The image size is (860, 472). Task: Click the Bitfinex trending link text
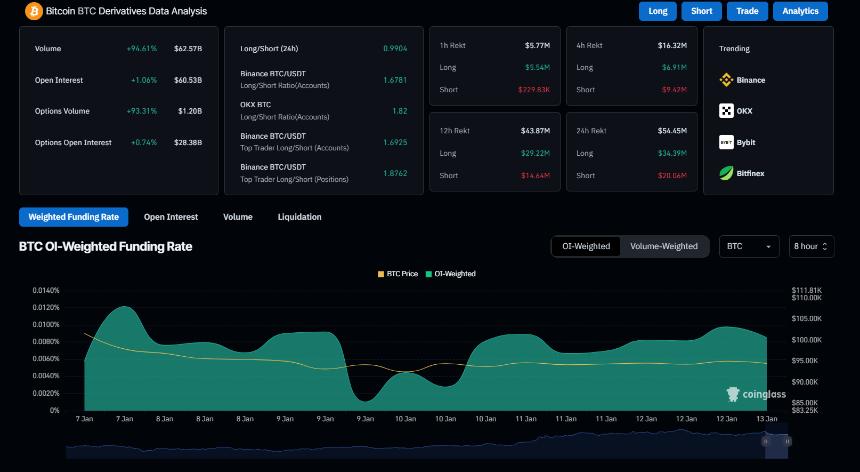pyautogui.click(x=750, y=173)
